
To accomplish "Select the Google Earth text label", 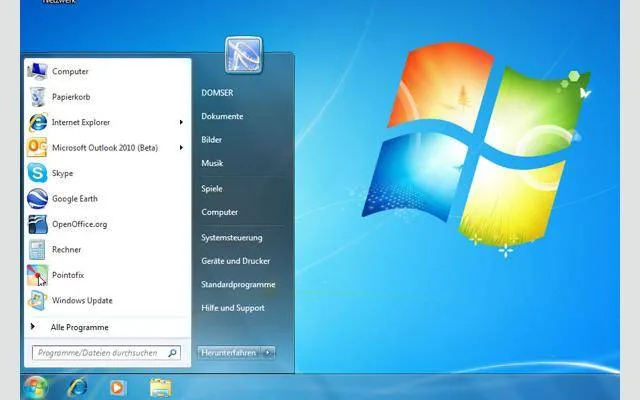I will click(x=75, y=199).
